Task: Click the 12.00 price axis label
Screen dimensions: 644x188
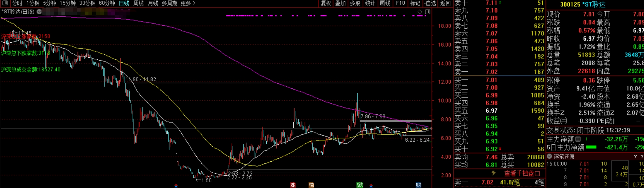Action: [444, 82]
